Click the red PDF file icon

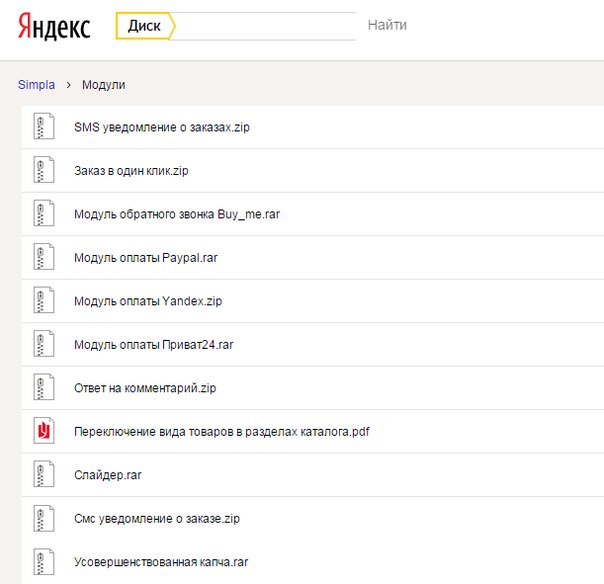(x=44, y=431)
